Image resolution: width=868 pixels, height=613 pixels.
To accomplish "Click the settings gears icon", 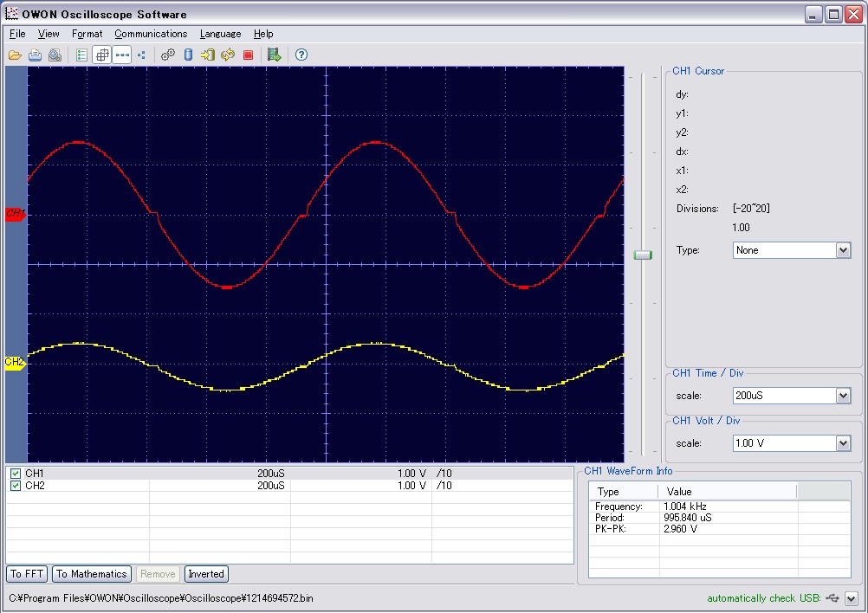I will pos(168,55).
